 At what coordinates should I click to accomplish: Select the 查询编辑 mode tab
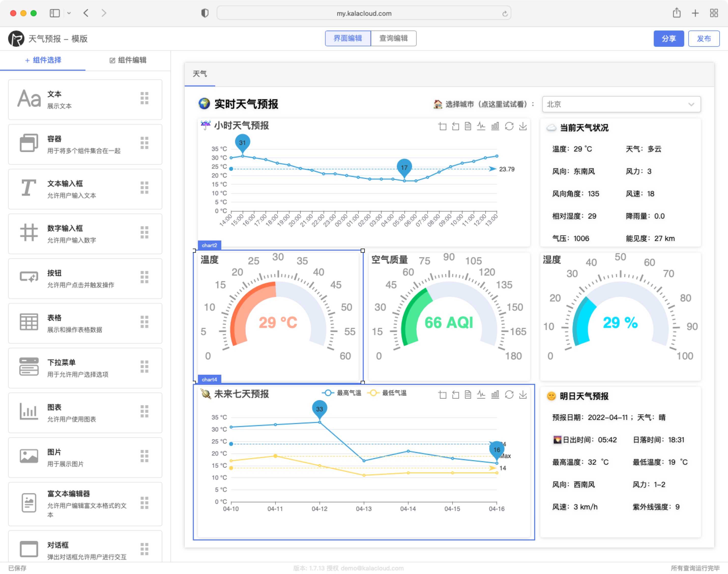pos(394,38)
